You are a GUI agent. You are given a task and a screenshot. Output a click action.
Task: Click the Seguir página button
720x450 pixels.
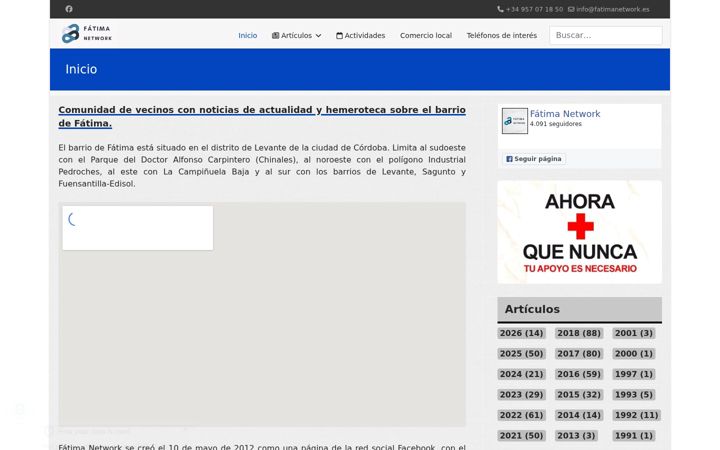pyautogui.click(x=534, y=159)
